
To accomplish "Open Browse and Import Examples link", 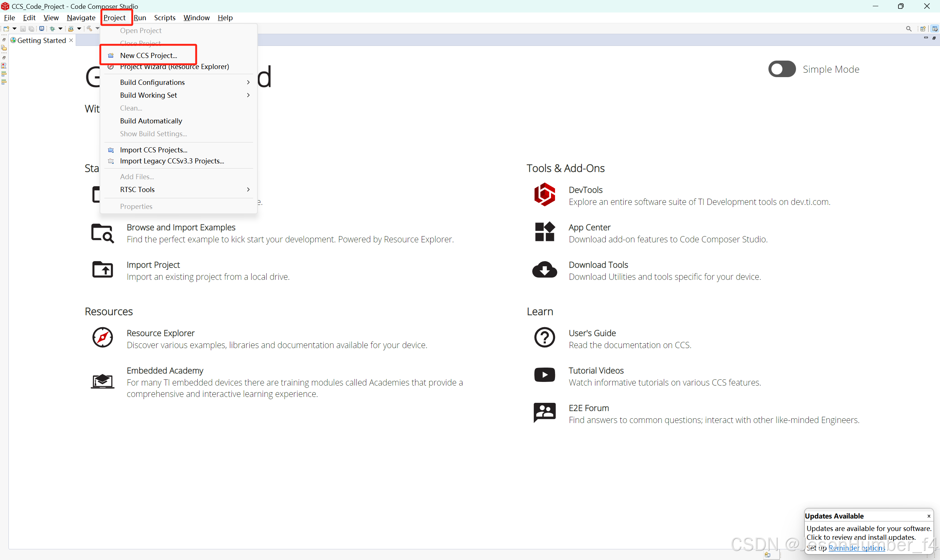I will point(181,228).
